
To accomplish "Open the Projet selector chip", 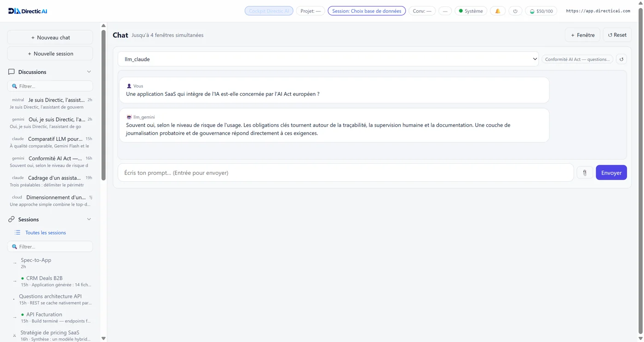I will tap(310, 11).
